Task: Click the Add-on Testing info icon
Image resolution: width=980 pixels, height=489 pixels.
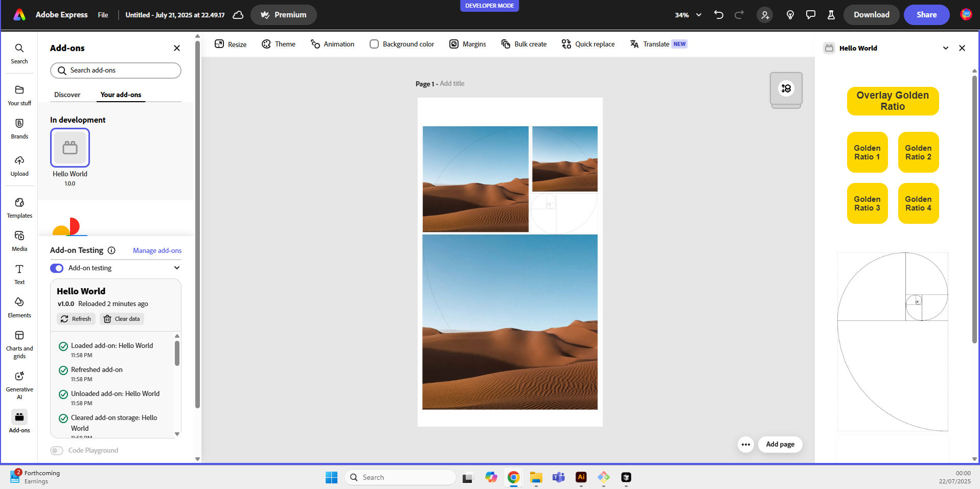Action: coord(111,250)
